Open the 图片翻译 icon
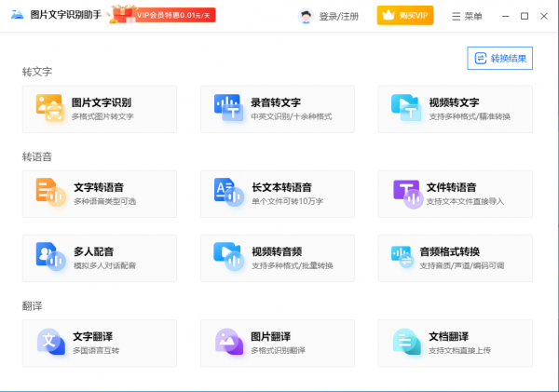Image resolution: width=559 pixels, height=392 pixels. [x=227, y=342]
